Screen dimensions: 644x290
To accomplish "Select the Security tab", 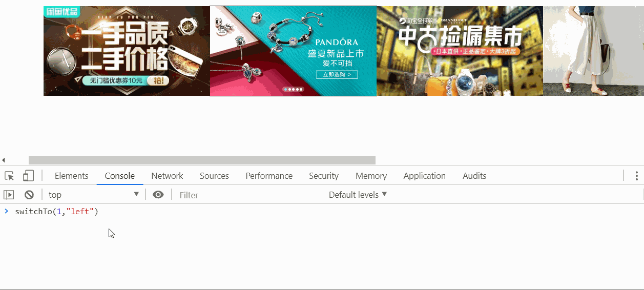I will [324, 176].
